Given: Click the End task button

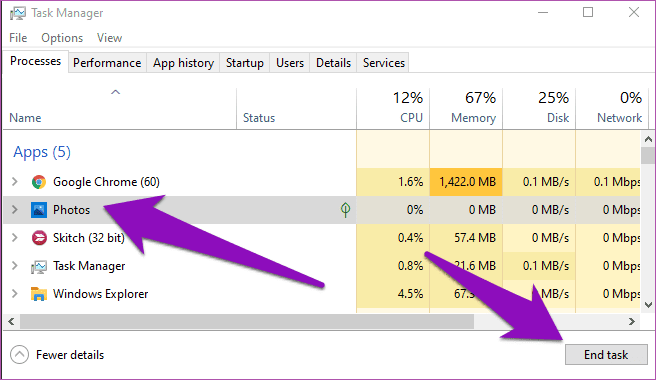Looking at the screenshot, I should pos(606,355).
